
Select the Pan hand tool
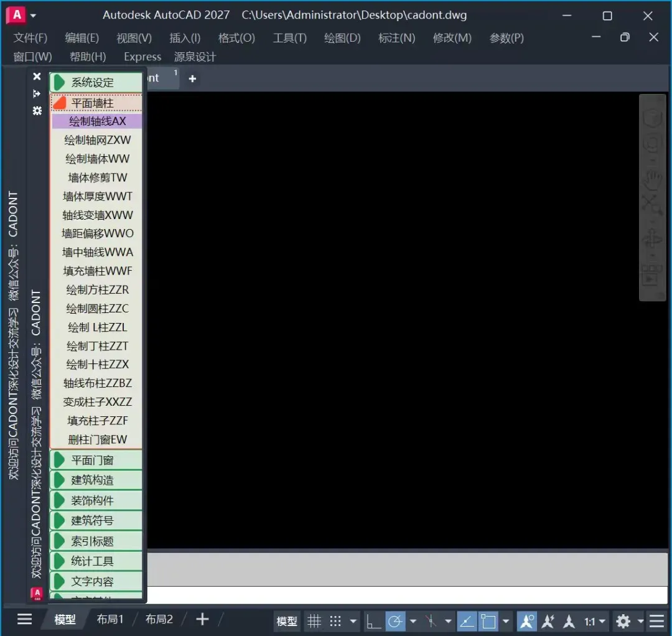coord(652,180)
